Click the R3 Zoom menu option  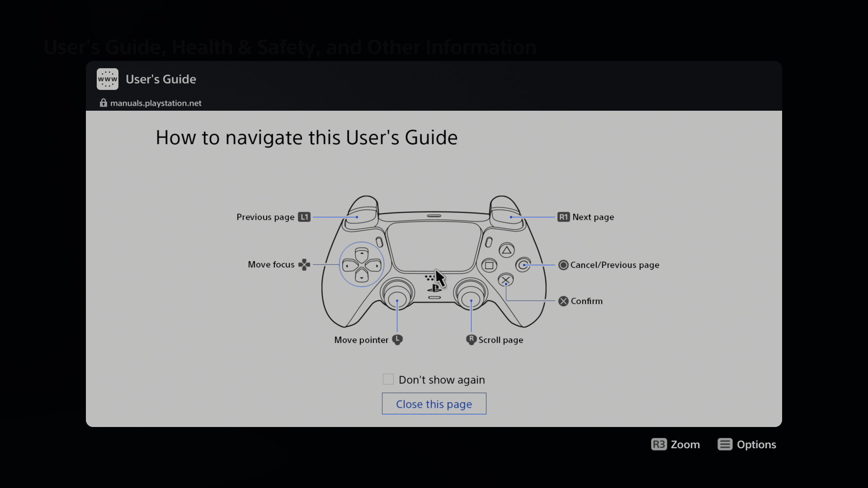[x=675, y=445]
